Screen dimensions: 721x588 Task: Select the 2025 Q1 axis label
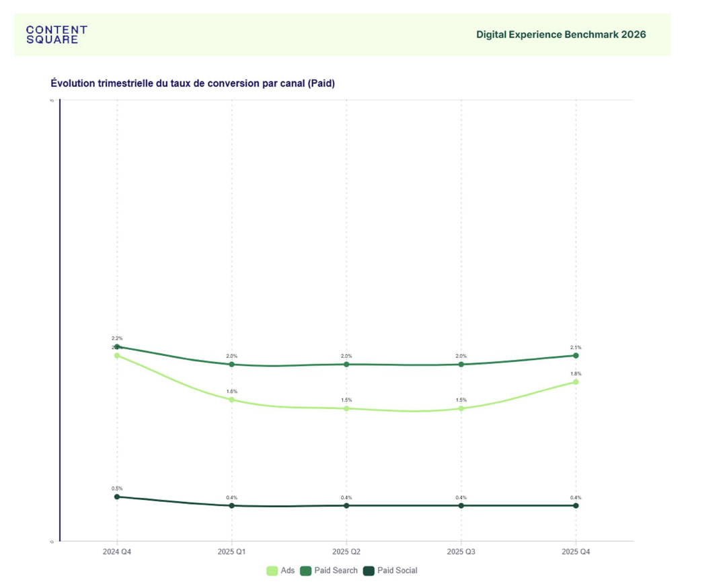coord(232,552)
